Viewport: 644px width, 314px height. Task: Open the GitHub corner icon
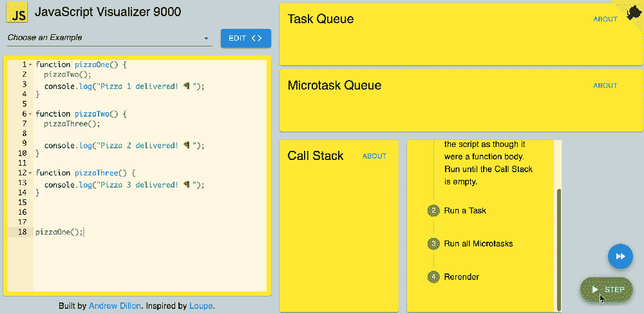(x=633, y=12)
